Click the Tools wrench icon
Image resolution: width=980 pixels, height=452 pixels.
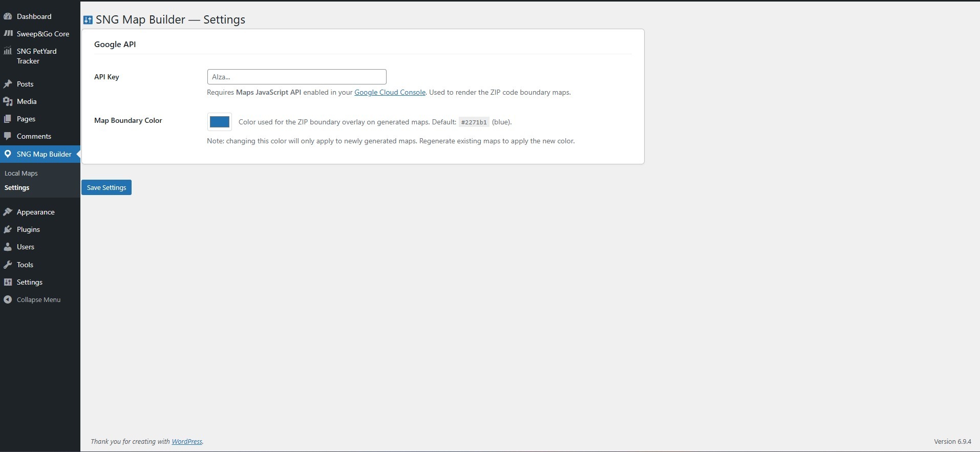click(x=8, y=265)
